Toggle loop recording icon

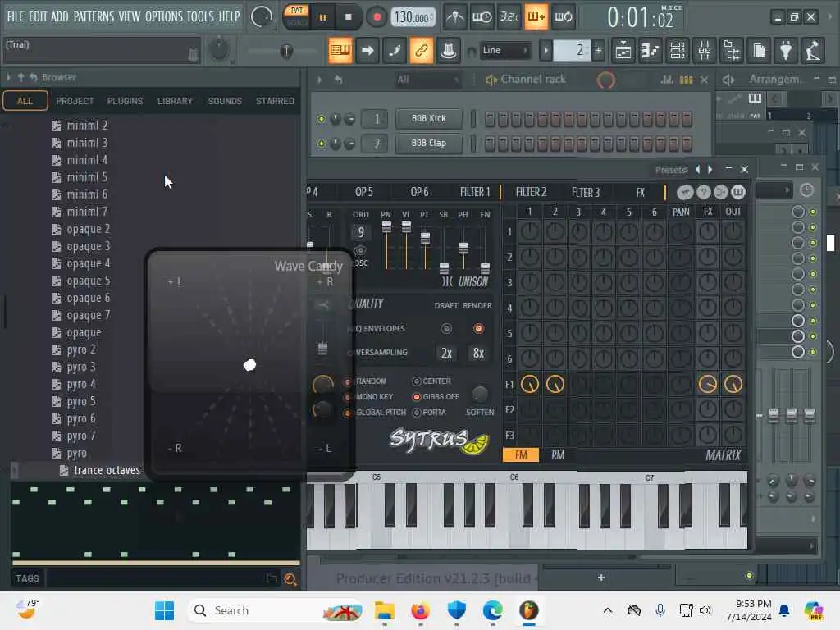pos(563,17)
